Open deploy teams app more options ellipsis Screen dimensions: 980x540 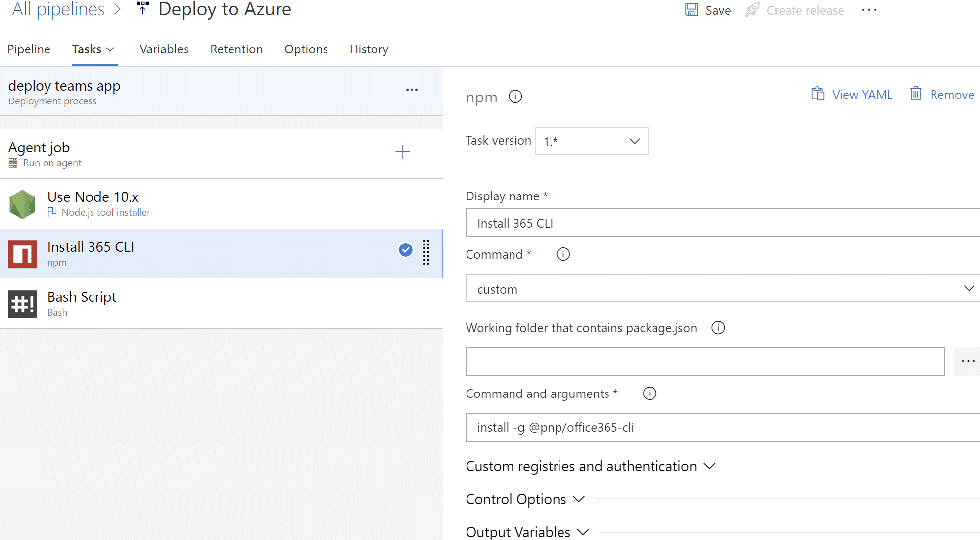coord(412,90)
